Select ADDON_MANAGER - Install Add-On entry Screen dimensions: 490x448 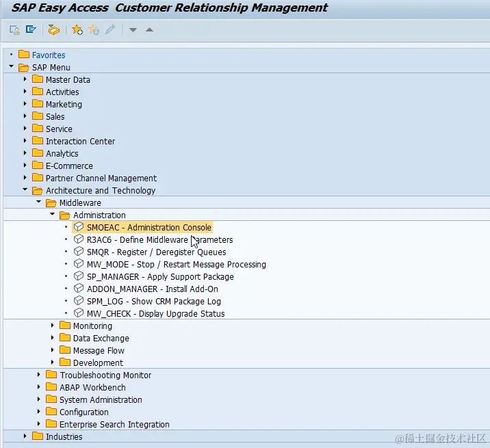click(153, 289)
